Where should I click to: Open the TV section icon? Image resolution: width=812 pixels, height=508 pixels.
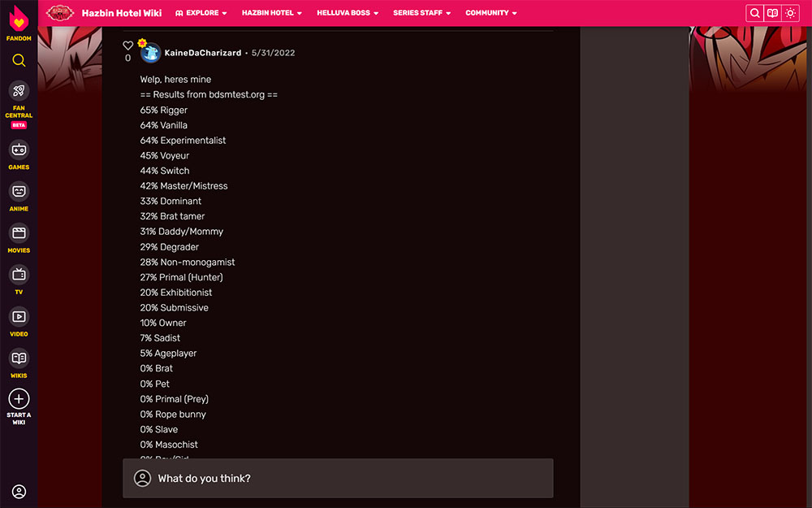(19, 275)
